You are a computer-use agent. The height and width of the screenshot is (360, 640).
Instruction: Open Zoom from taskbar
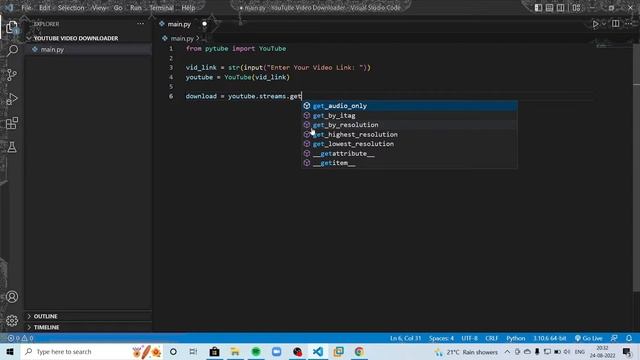[x=276, y=352]
